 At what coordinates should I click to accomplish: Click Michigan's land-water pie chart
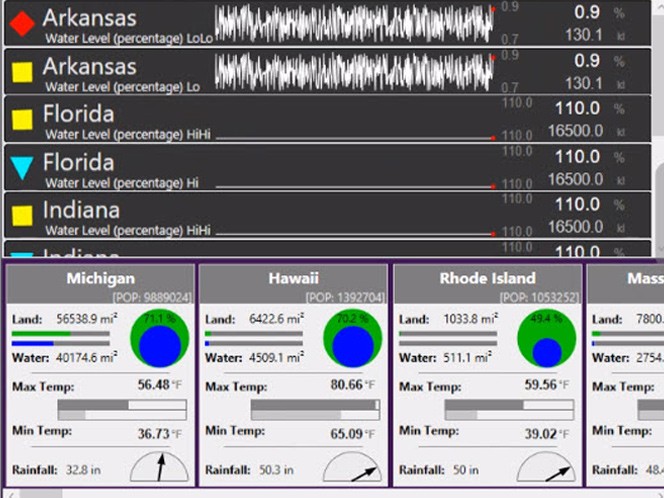[x=159, y=340]
